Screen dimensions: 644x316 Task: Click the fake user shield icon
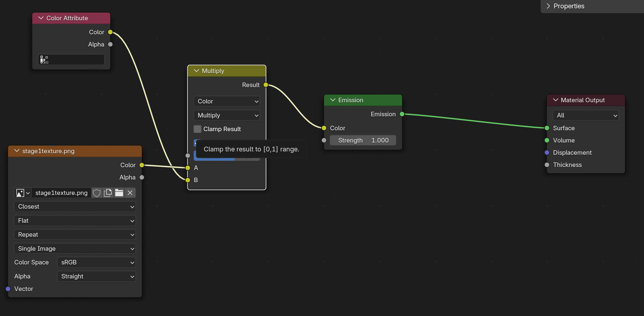(97, 193)
